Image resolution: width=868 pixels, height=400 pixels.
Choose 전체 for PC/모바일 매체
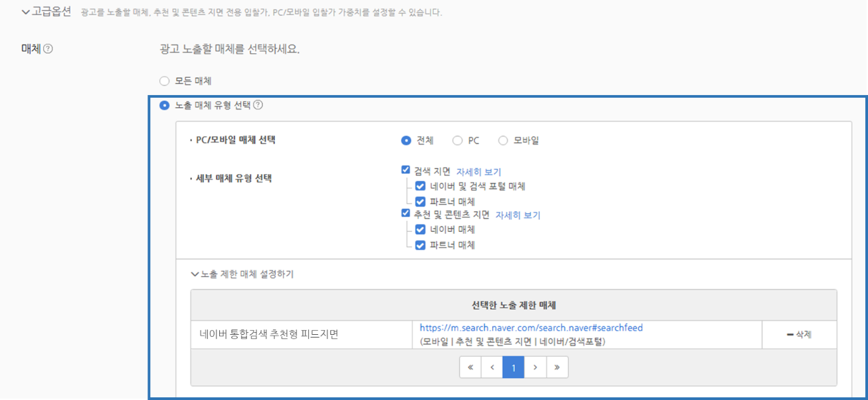coord(406,140)
